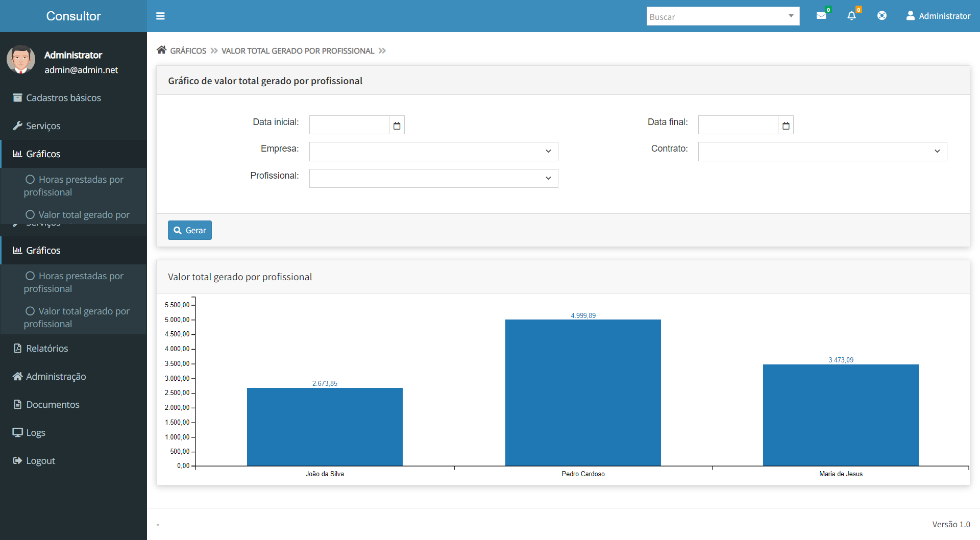
Task: Click the Versão 1.0 footer text
Action: [x=951, y=524]
